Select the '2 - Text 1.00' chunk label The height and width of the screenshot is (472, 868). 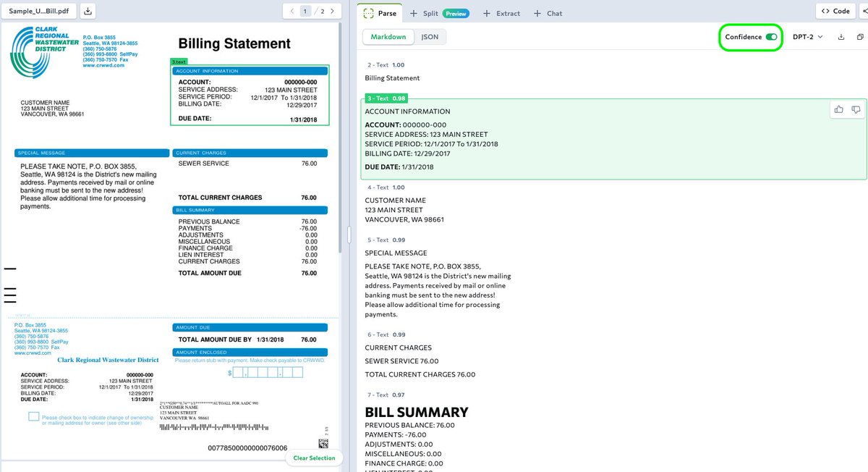[x=386, y=65]
